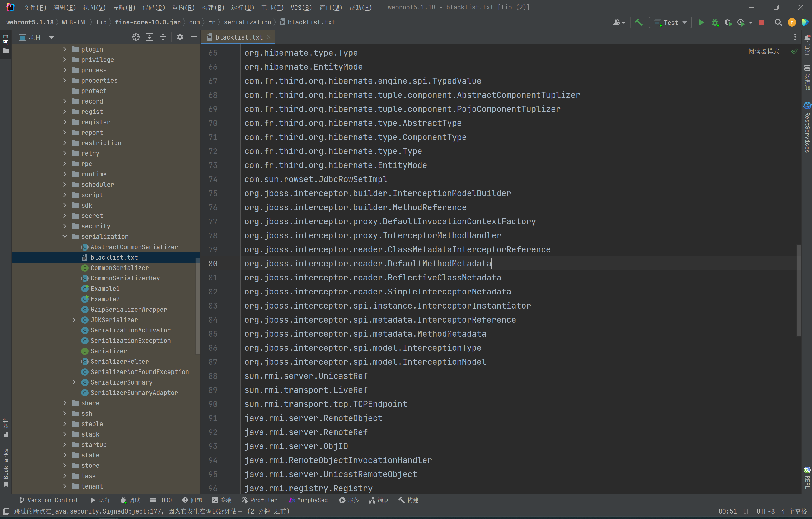Open Search Everywhere with the magnifier icon

(778, 23)
